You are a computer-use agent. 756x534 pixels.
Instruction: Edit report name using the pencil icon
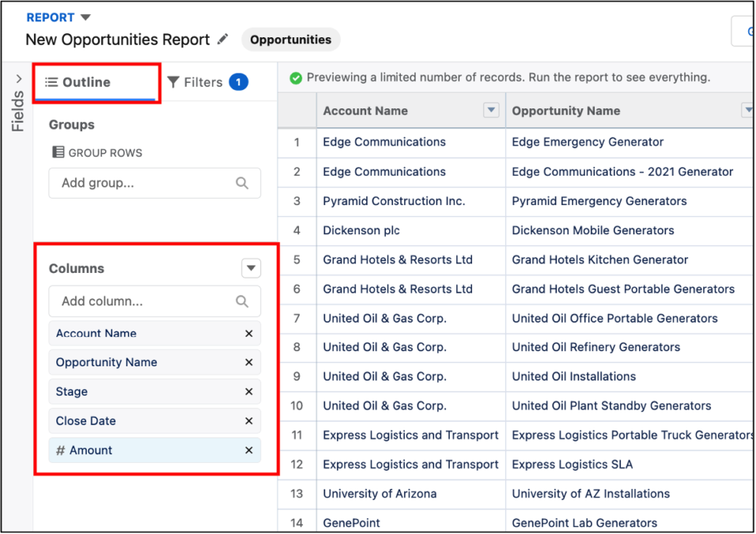coord(222,39)
